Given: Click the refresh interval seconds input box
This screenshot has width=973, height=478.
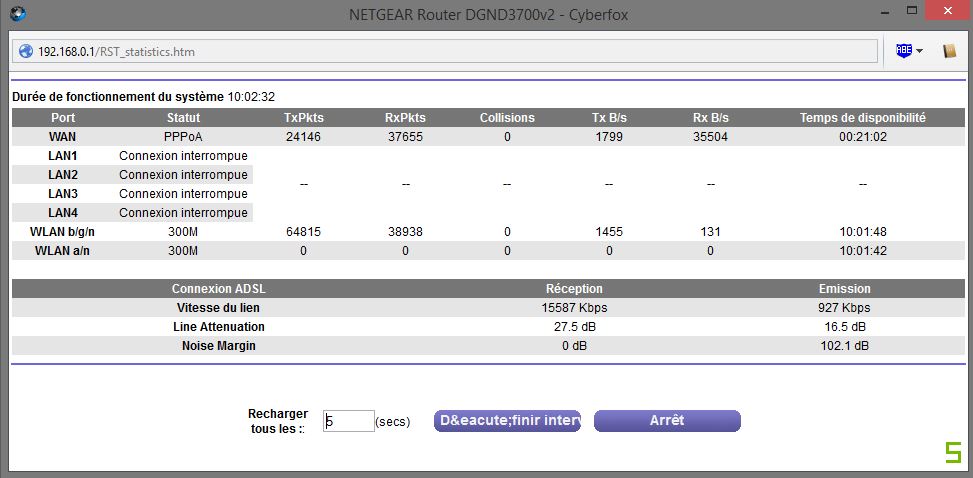Looking at the screenshot, I should coord(348,421).
